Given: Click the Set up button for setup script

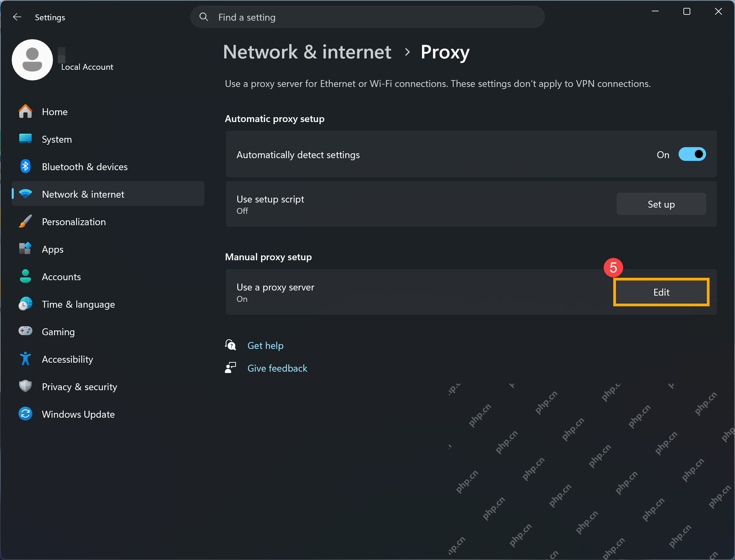Looking at the screenshot, I should pyautogui.click(x=661, y=204).
